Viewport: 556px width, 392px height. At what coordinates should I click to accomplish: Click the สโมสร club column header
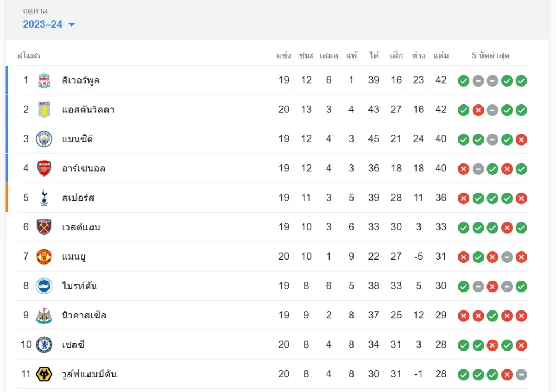pyautogui.click(x=29, y=56)
